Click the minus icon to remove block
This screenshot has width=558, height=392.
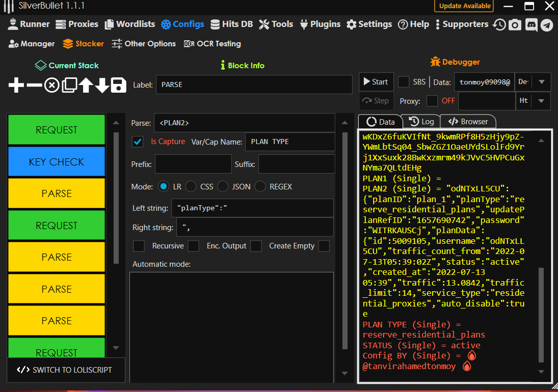tap(34, 85)
